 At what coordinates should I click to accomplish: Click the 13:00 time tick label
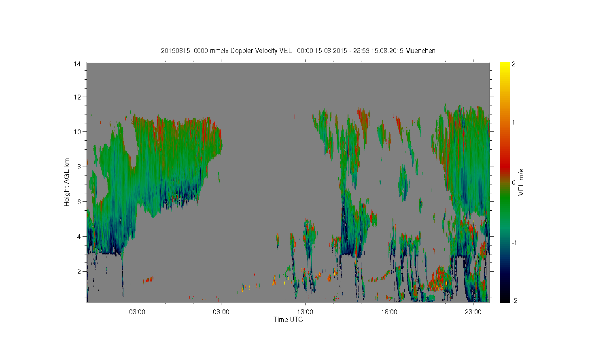click(x=305, y=312)
